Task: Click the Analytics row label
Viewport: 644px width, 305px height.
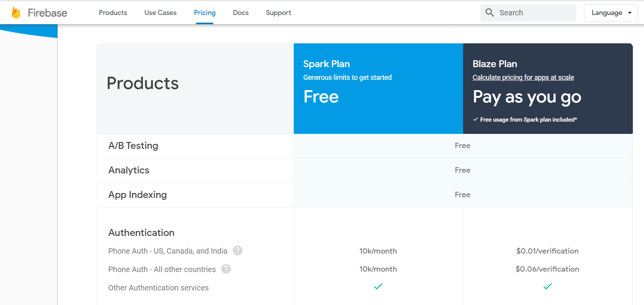Action: [x=129, y=170]
